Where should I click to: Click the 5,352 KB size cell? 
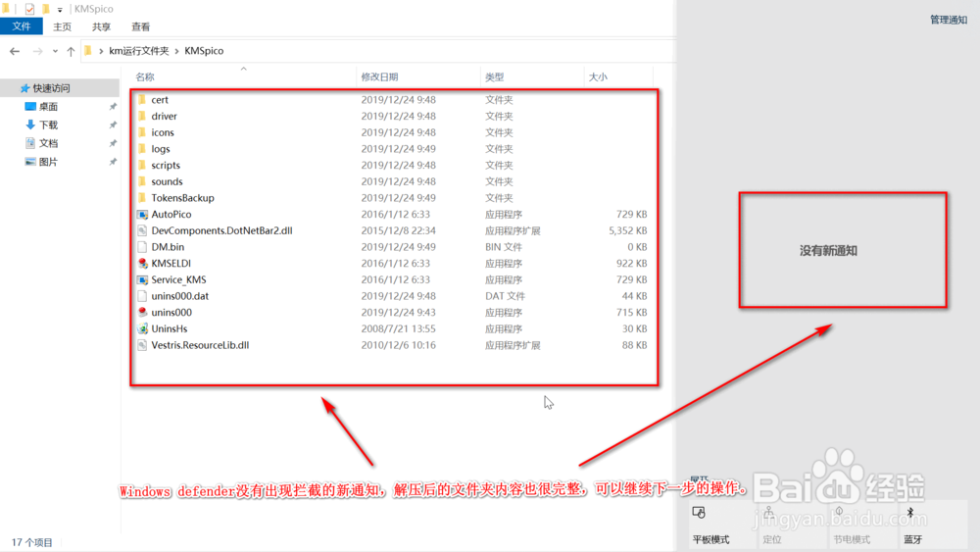pyautogui.click(x=628, y=230)
